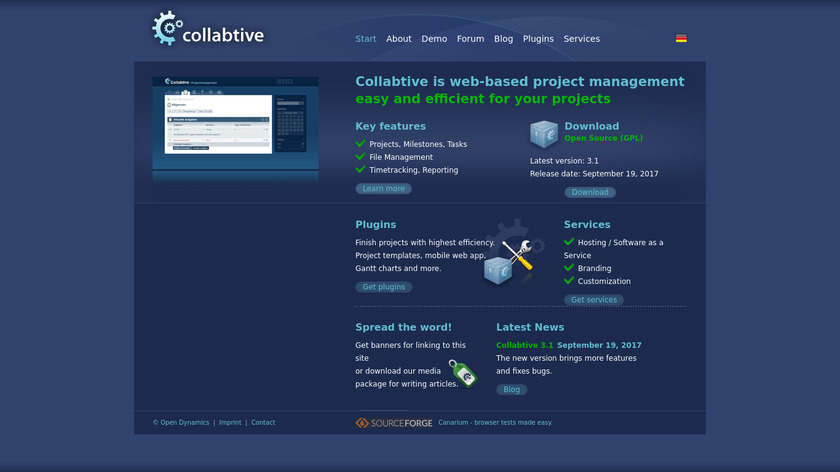840x472 pixels.
Task: Click the Blog button under Latest News
Action: click(512, 389)
